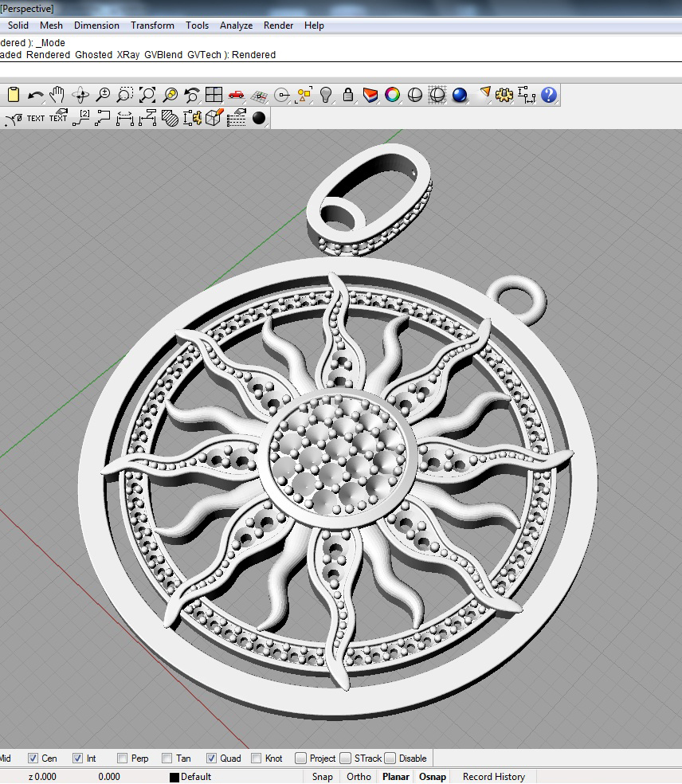Click the Lock Objects padlock icon
The height and width of the screenshot is (784, 682).
(348, 95)
